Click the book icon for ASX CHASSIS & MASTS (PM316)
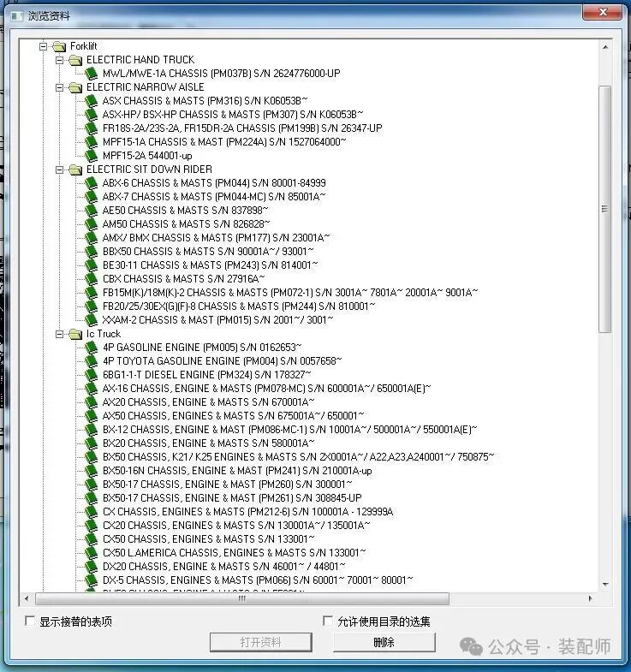This screenshot has height=672, width=631. click(92, 101)
